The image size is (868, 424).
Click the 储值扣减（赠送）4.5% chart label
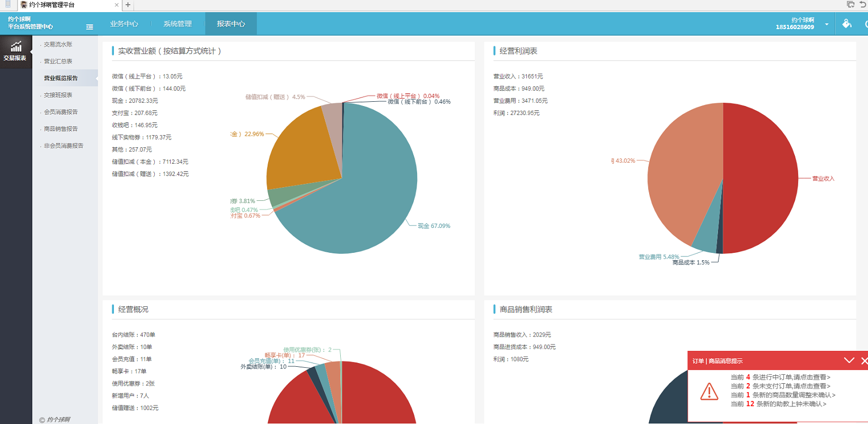[x=275, y=97]
